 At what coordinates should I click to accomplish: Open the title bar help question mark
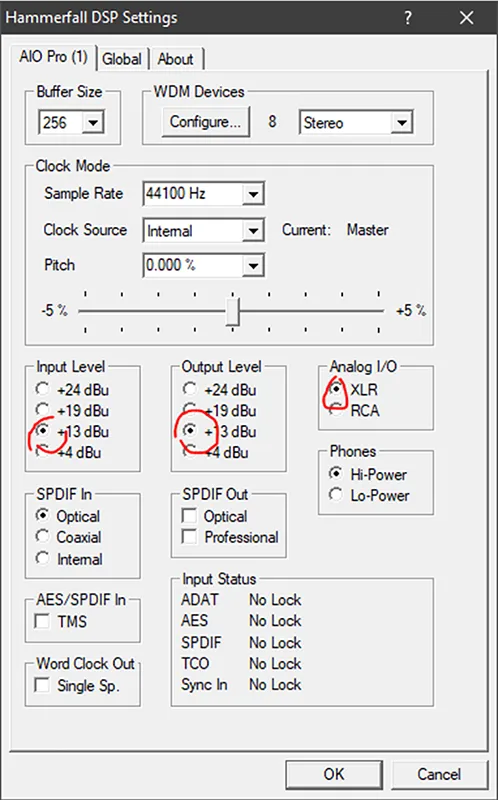pyautogui.click(x=408, y=18)
